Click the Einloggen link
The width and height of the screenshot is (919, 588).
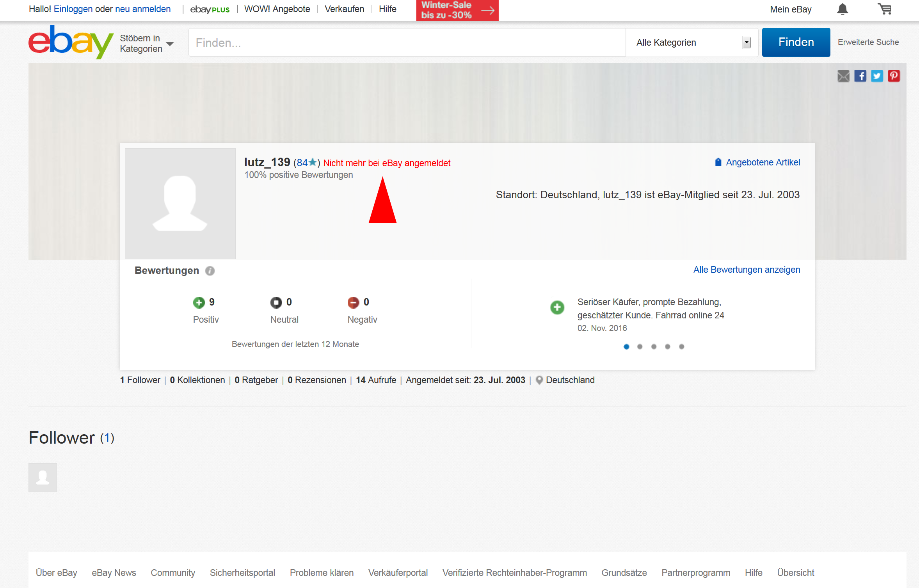pos(73,9)
